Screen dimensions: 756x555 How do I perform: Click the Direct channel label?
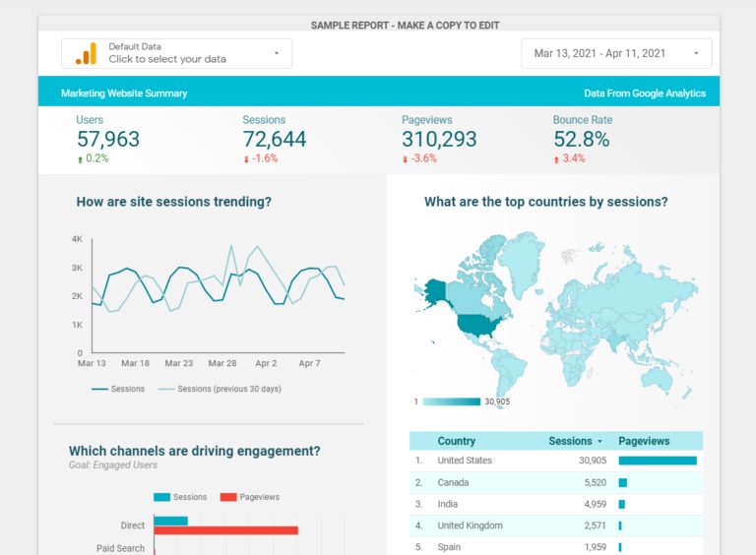click(x=133, y=525)
